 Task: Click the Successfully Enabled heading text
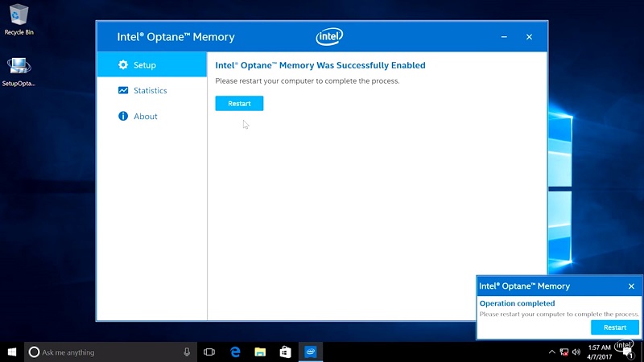point(320,65)
